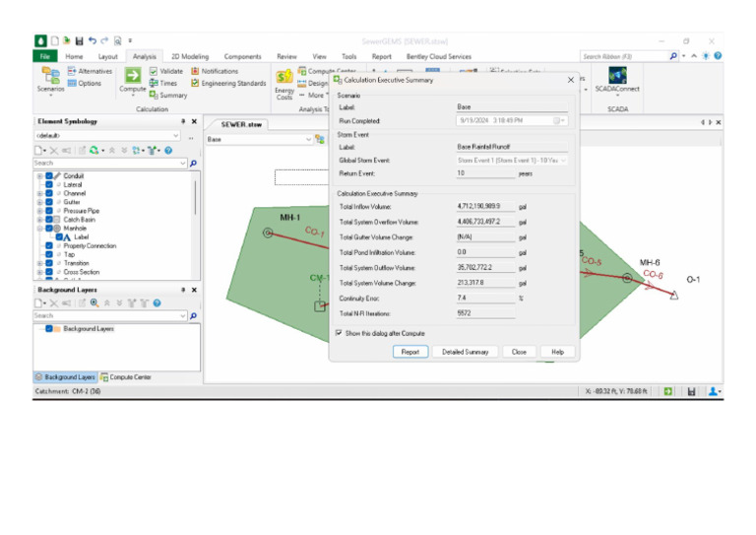Image resolution: width=756 pixels, height=535 pixels.
Task: Open the File menu
Action: tap(45, 56)
